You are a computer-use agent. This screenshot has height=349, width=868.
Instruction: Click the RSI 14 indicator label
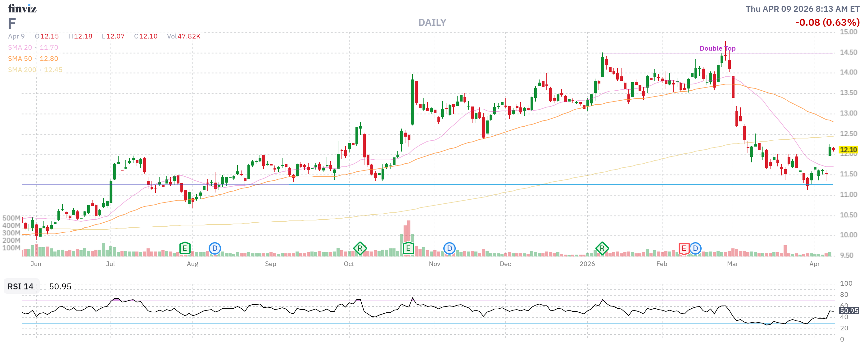pos(20,286)
